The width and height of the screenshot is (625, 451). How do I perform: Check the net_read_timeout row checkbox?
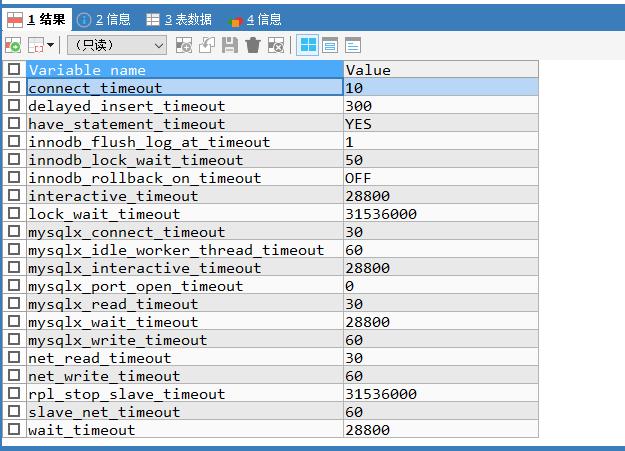[14, 357]
